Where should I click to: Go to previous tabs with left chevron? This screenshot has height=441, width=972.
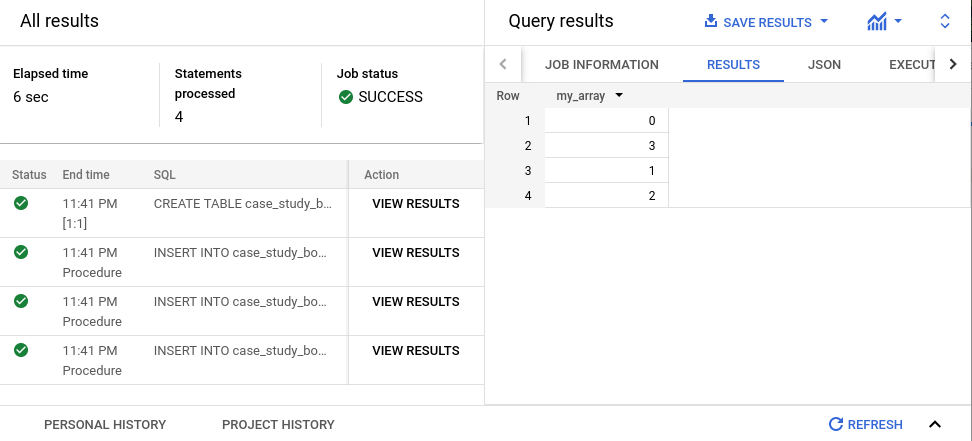pyautogui.click(x=503, y=64)
